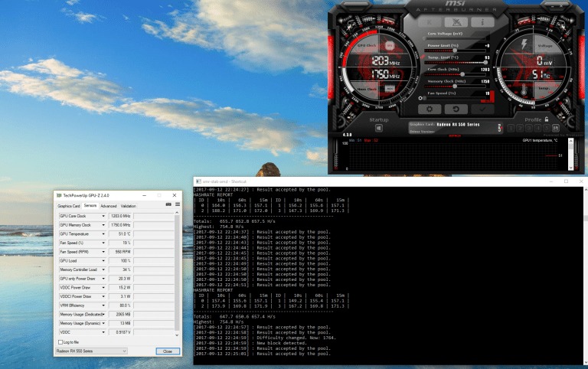Adjust the Fan Speed slider

423,98
